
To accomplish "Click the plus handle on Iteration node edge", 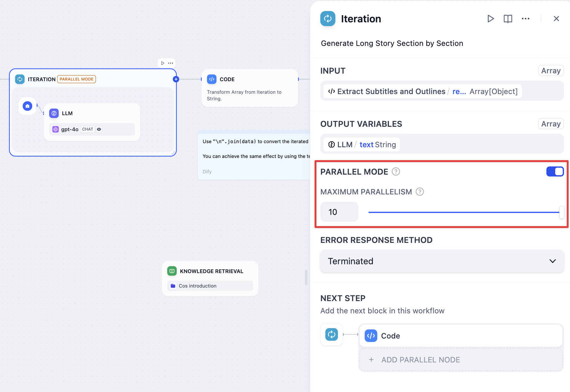I will (176, 79).
